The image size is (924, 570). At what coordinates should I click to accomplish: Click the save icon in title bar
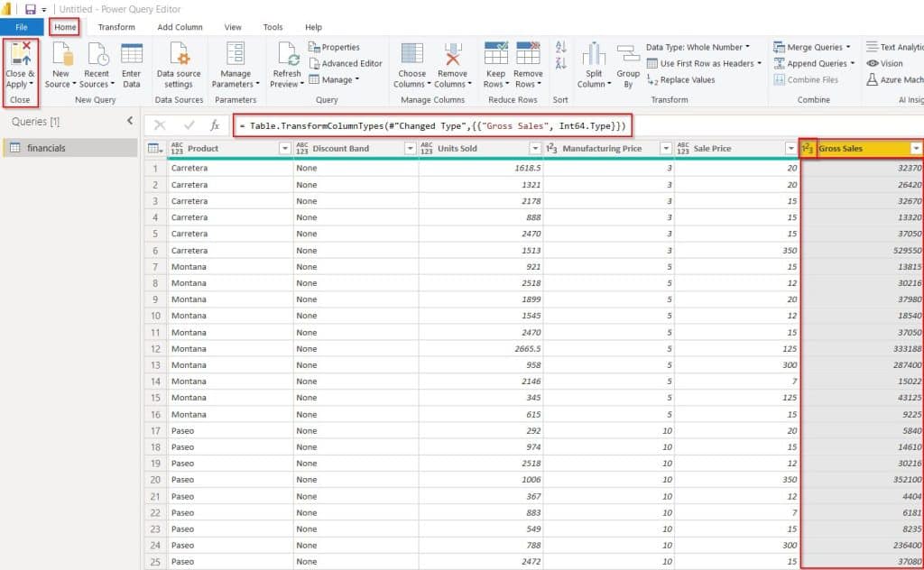[x=30, y=9]
